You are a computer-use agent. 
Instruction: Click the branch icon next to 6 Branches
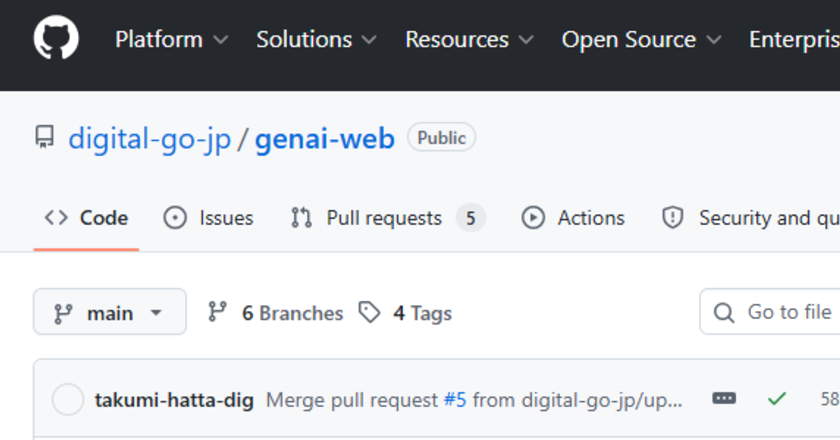tap(217, 313)
